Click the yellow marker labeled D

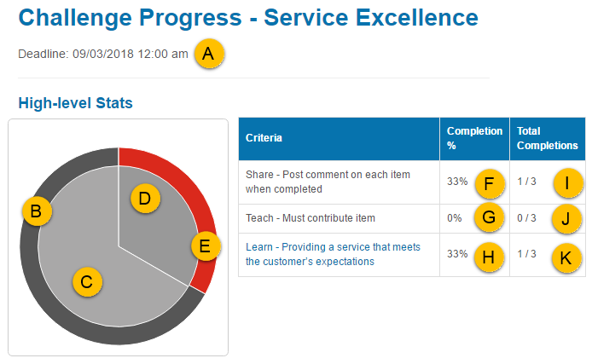click(x=145, y=199)
